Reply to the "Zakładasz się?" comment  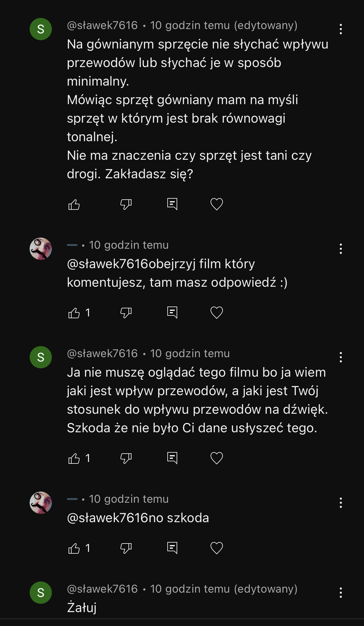pos(172,204)
